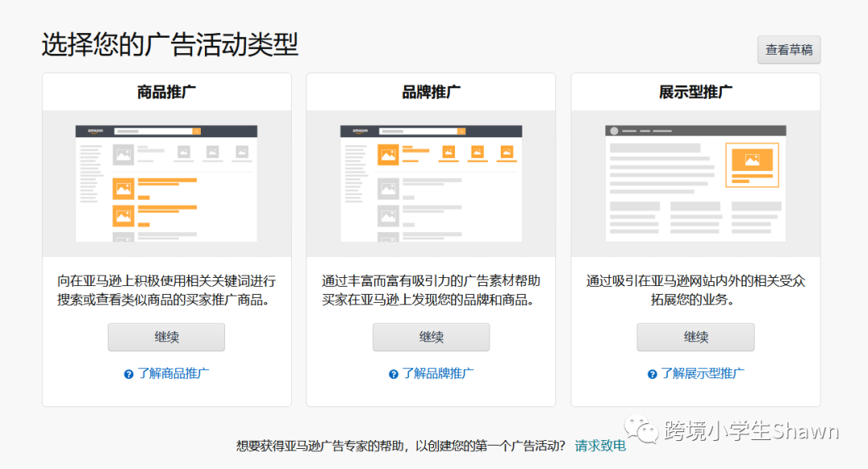Open the 了解商品推广 link
The height and width of the screenshot is (469, 868).
click(174, 373)
